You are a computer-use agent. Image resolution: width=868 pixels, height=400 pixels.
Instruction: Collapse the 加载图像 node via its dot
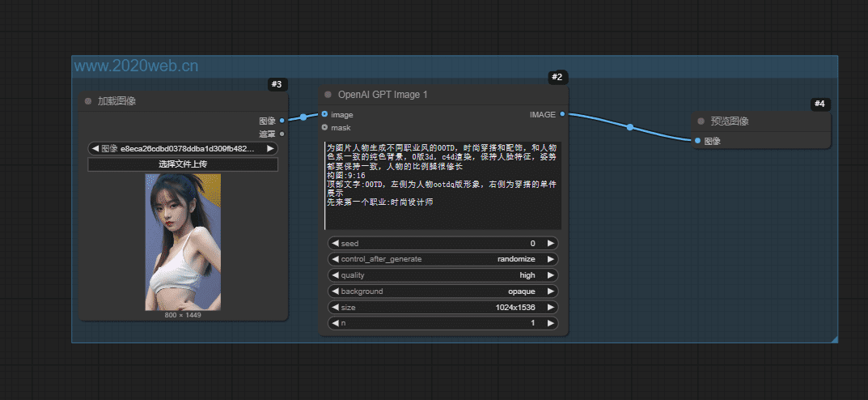pyautogui.click(x=87, y=101)
